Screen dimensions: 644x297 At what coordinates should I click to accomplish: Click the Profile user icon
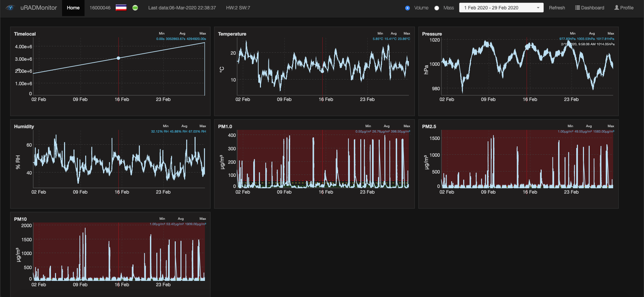click(x=616, y=8)
